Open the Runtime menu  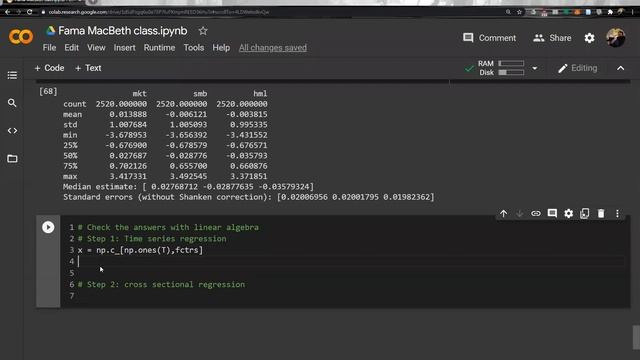click(159, 48)
